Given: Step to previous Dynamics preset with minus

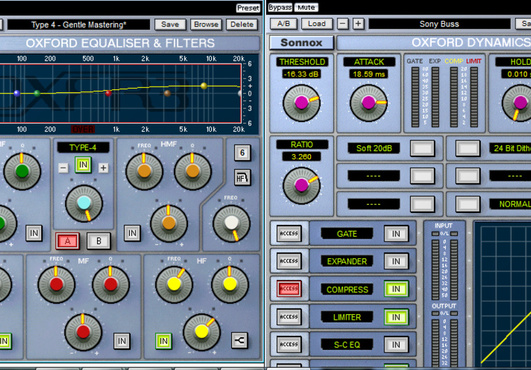Looking at the screenshot, I should pos(343,24).
